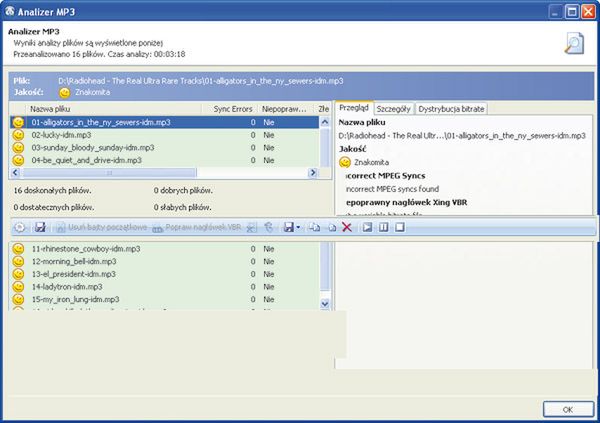Click the red X delete icon

[x=346, y=228]
